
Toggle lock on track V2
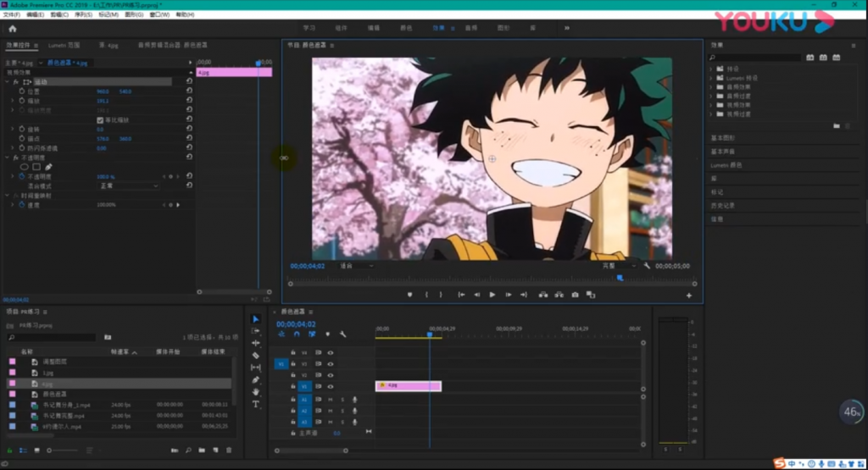pos(292,375)
